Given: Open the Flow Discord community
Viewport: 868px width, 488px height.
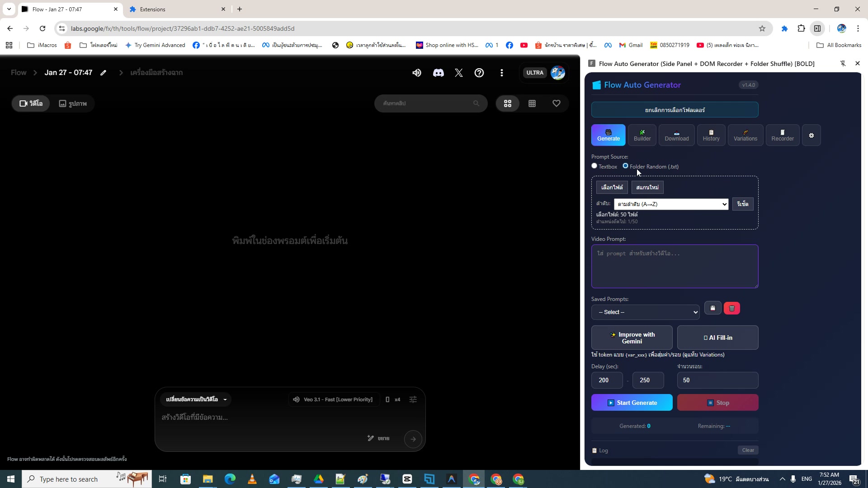Looking at the screenshot, I should [438, 73].
